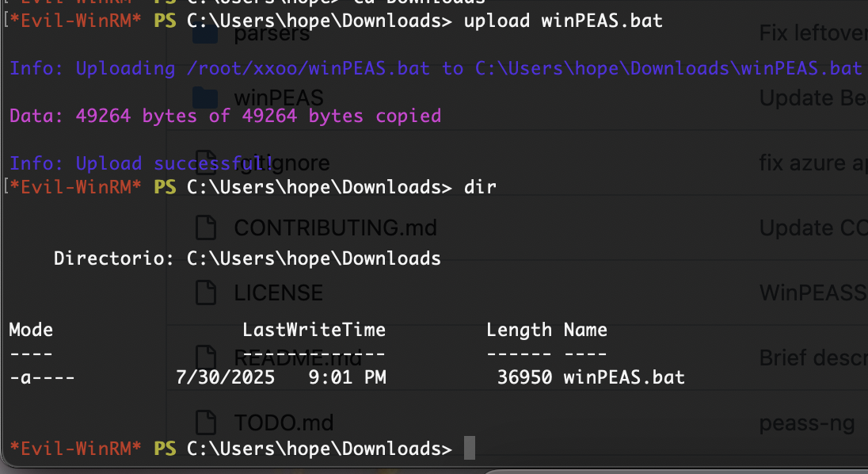Open the 'Fix leftover' commit message on the parsers row

tap(813, 33)
